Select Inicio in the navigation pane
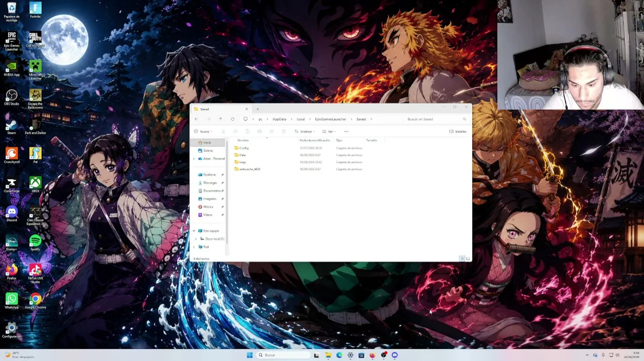This screenshot has height=361, width=644. [208, 142]
